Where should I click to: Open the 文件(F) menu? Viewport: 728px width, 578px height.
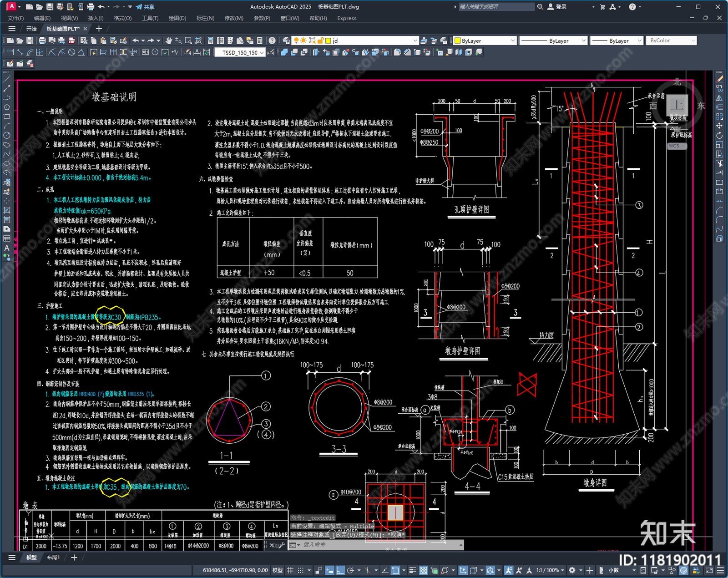[15, 18]
